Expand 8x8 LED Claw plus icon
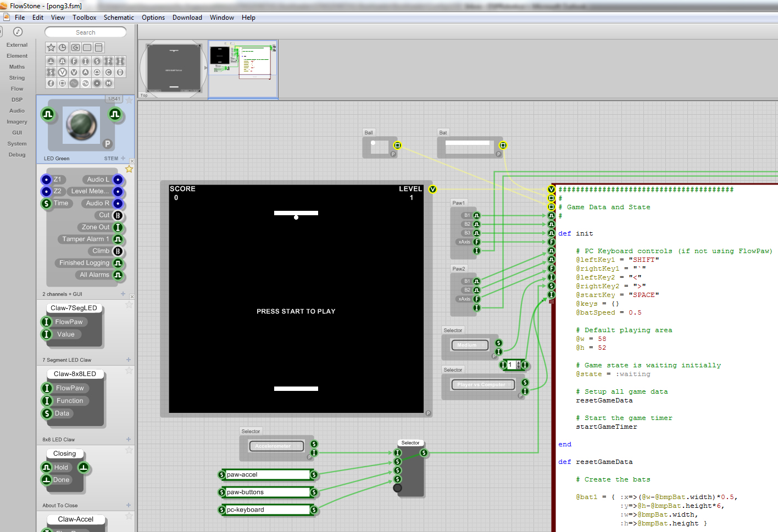Viewport: 778px width, 532px height. pos(129,439)
